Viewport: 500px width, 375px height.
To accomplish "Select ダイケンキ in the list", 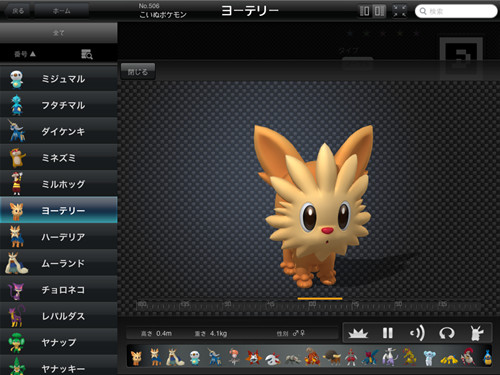I will pyautogui.click(x=59, y=131).
